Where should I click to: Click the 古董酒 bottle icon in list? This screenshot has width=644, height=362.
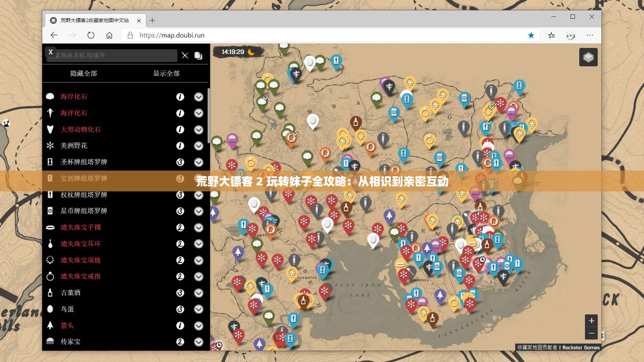click(x=50, y=293)
